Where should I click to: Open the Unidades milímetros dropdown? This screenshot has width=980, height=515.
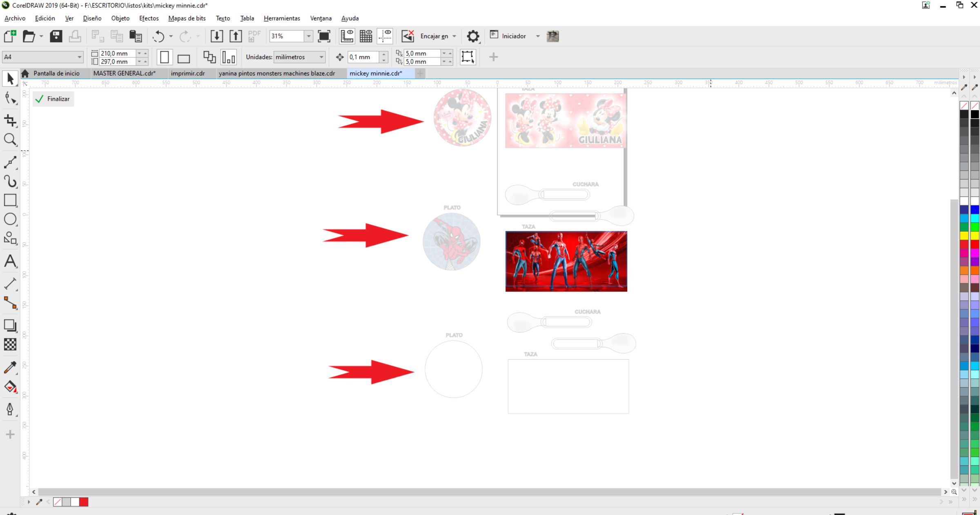click(321, 57)
